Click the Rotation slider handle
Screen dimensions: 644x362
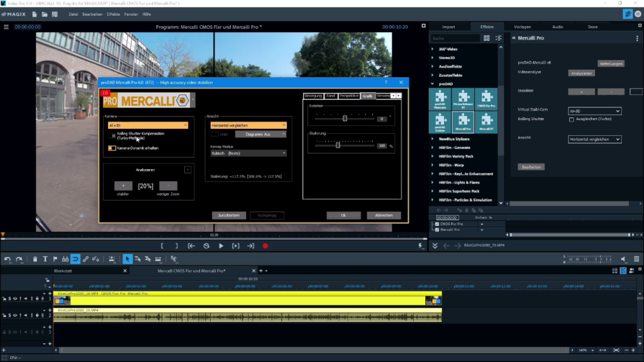pyautogui.click(x=345, y=119)
